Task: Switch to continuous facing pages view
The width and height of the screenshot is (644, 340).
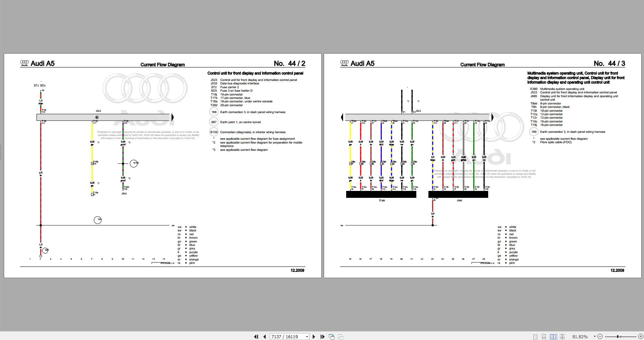Action: pos(562,337)
